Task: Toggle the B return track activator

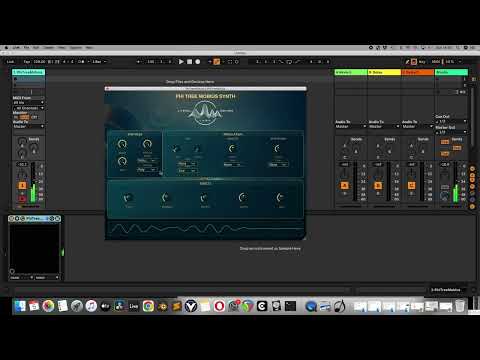Action: (378, 185)
